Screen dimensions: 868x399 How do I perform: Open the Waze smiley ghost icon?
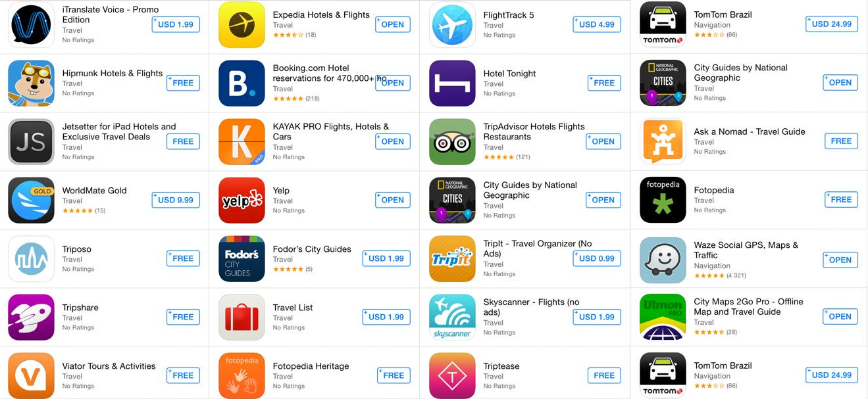coord(663,260)
